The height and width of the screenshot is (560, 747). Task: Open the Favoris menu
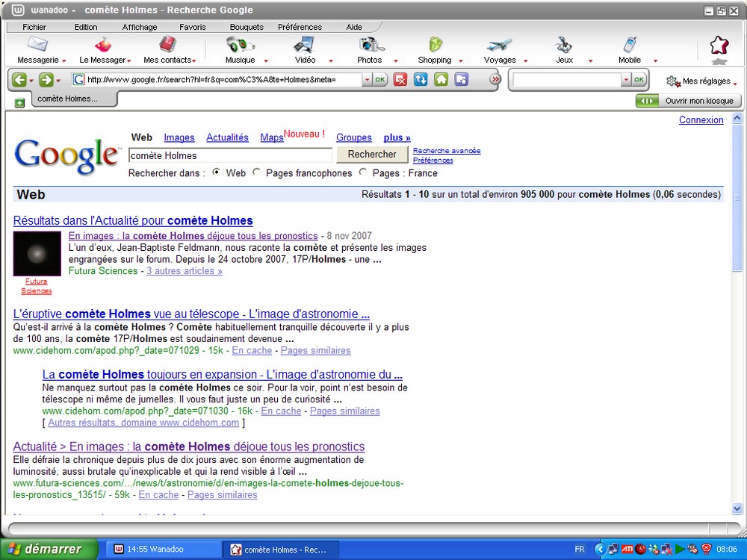coord(193,27)
